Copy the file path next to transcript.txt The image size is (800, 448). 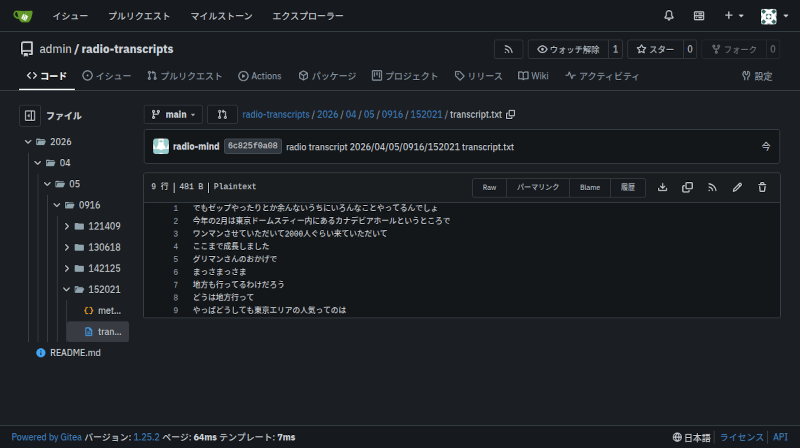[x=511, y=115]
